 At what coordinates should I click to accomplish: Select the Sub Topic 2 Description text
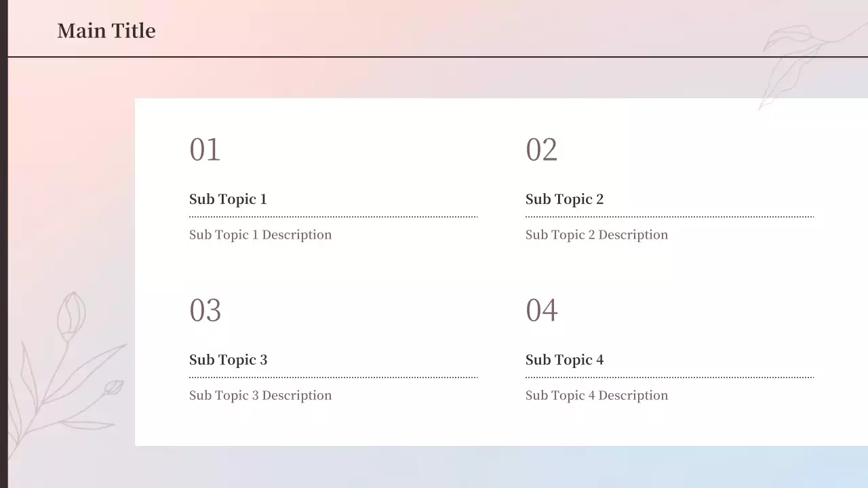point(597,235)
